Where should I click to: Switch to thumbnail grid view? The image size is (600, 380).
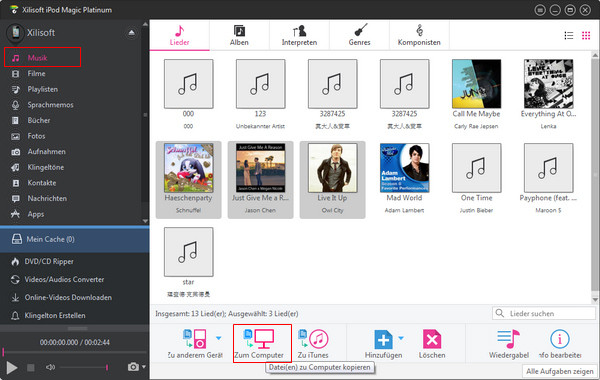586,36
